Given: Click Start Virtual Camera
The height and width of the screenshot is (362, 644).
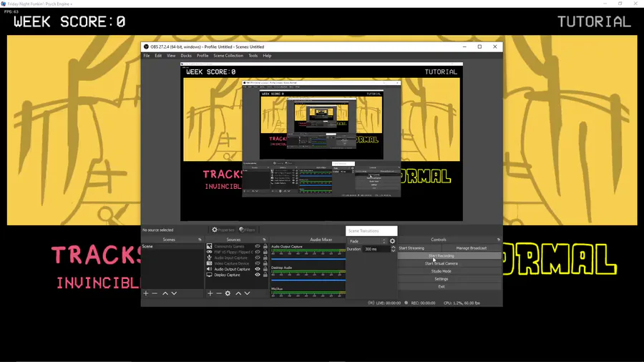Looking at the screenshot, I should pos(449,263).
